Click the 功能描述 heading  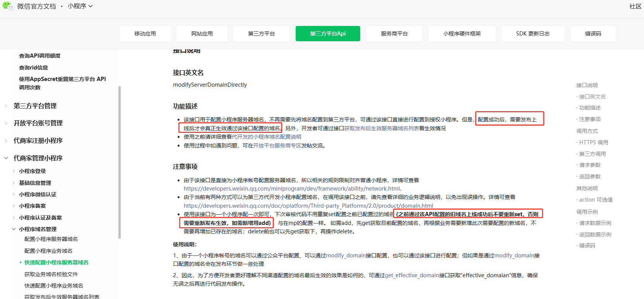point(185,106)
